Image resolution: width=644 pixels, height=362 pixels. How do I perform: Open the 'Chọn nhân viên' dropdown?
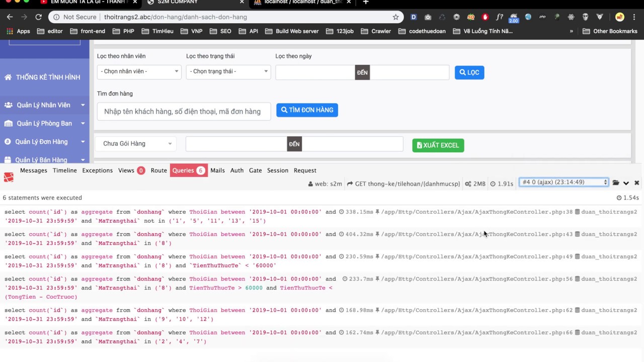[139, 71]
